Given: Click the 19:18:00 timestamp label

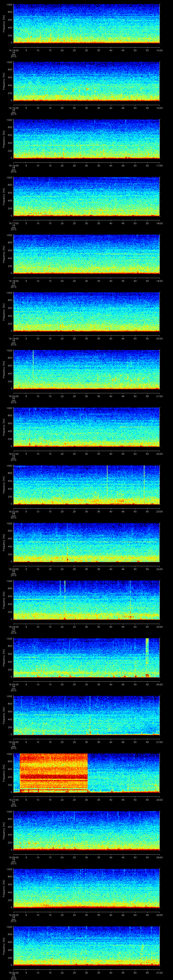Looking at the screenshot, I should pos(13,281).
